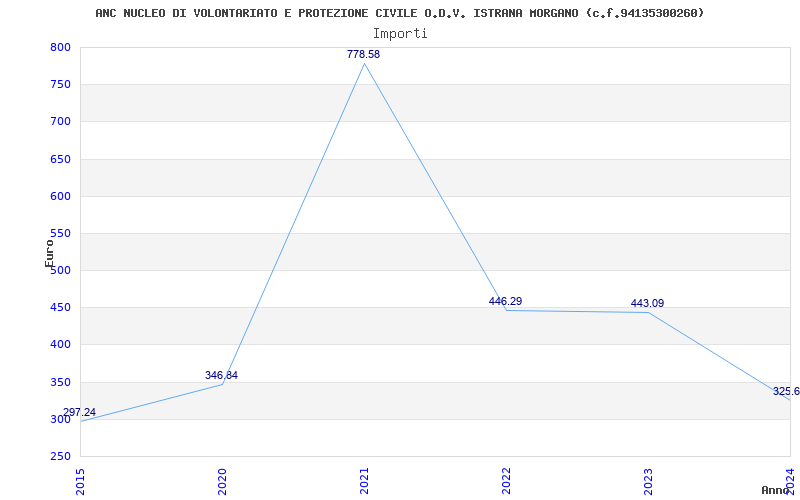
Task: Select the 446.29 data label
Action: click(505, 302)
